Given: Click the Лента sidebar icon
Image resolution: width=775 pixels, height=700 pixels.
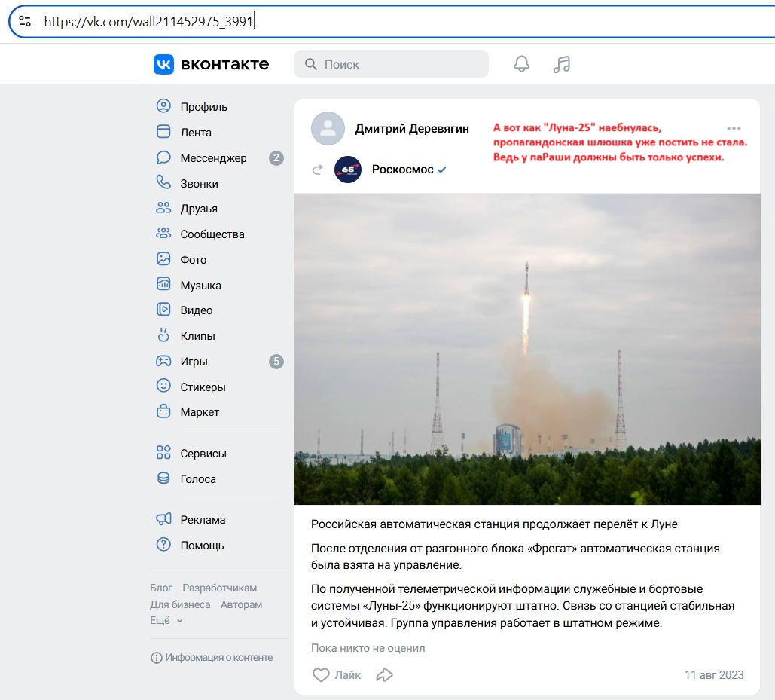Looking at the screenshot, I should (x=163, y=132).
